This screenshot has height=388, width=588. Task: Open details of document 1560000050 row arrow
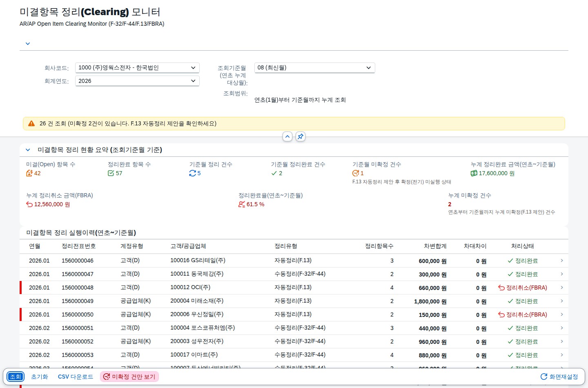click(562, 314)
